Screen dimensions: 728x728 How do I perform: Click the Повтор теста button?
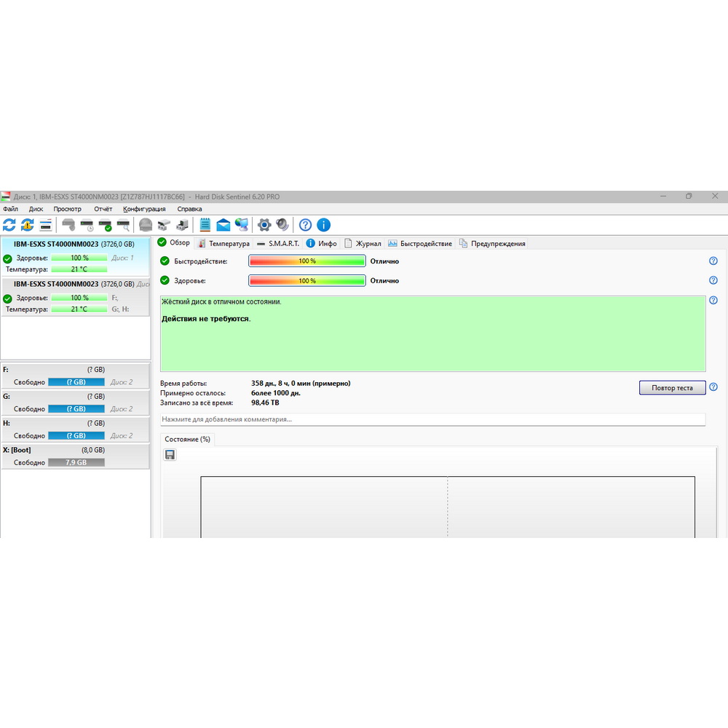pos(672,388)
